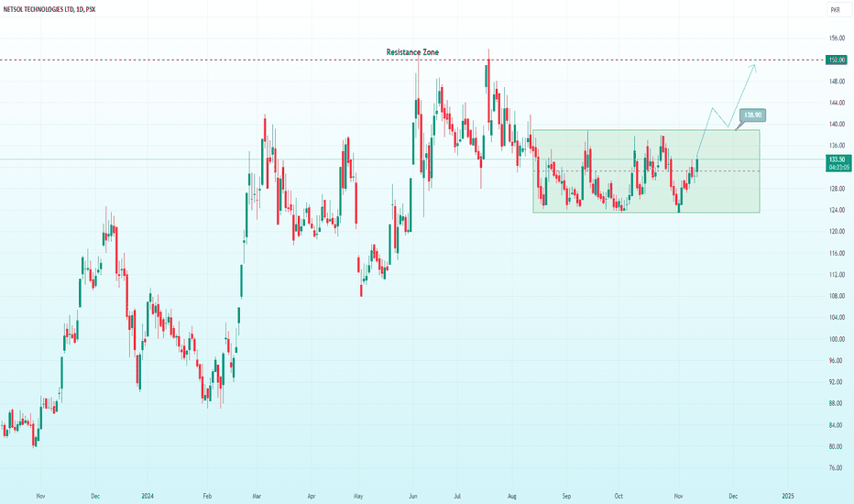Click the 144.00 price axis label
The image size is (854, 504).
pos(837,103)
